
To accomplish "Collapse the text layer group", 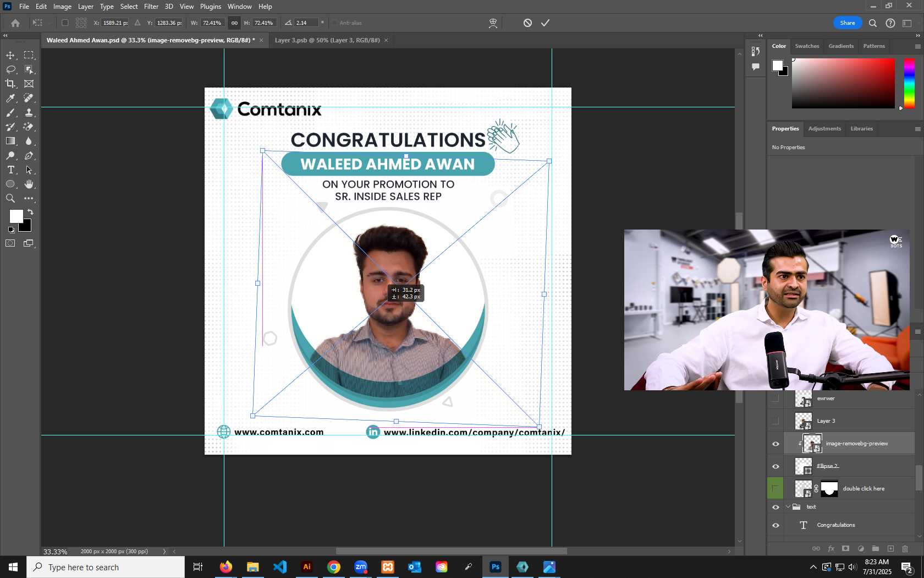I will 788,507.
